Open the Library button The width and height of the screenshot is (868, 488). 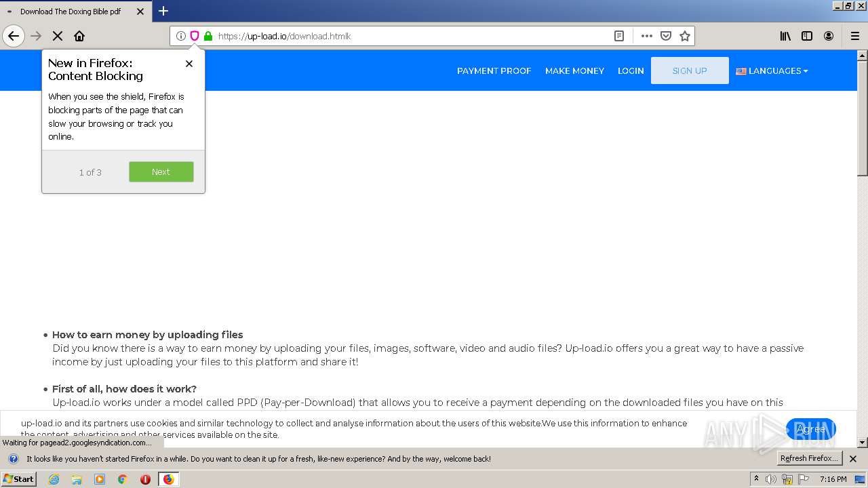(x=785, y=36)
